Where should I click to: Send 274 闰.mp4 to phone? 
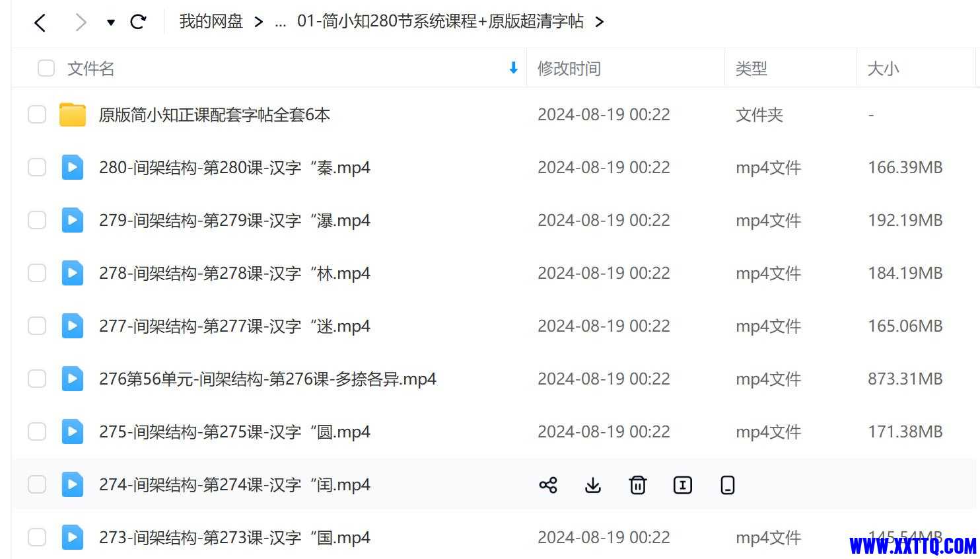coord(728,485)
